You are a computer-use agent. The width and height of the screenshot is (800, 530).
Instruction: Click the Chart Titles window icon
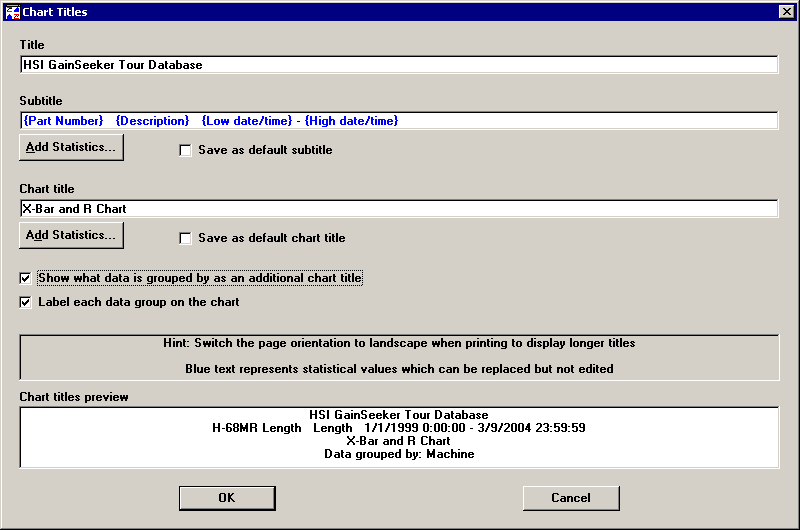coord(11,12)
